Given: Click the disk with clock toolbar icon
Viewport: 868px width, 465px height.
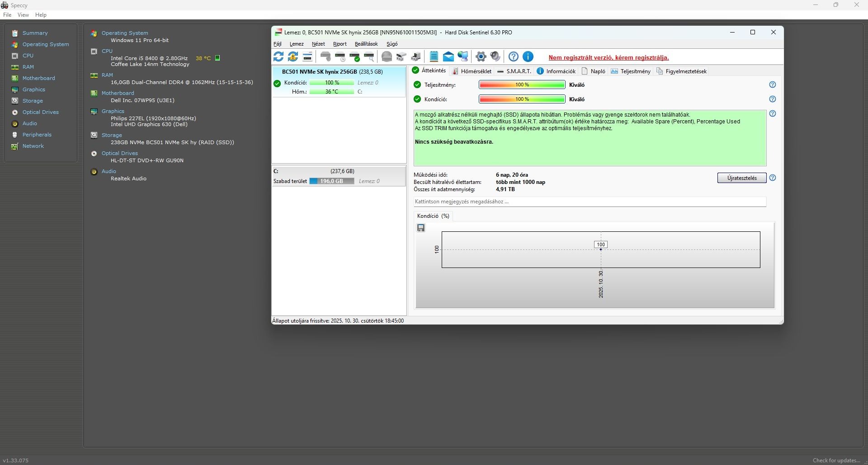Looking at the screenshot, I should click(340, 56).
